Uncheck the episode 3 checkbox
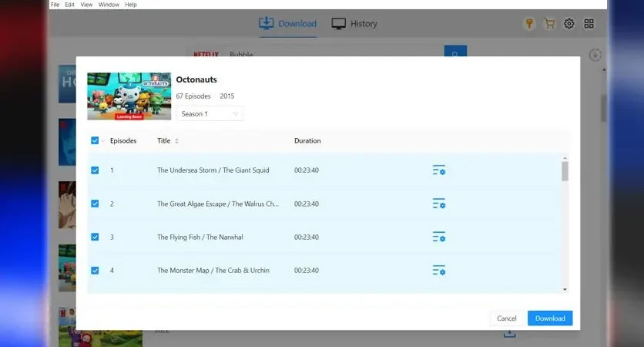The width and height of the screenshot is (644, 347). point(95,237)
